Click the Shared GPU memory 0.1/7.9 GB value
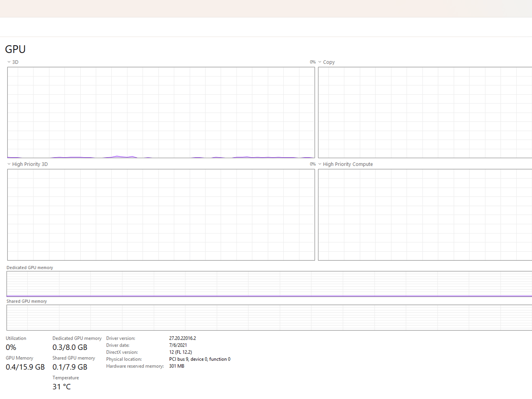 (x=70, y=367)
